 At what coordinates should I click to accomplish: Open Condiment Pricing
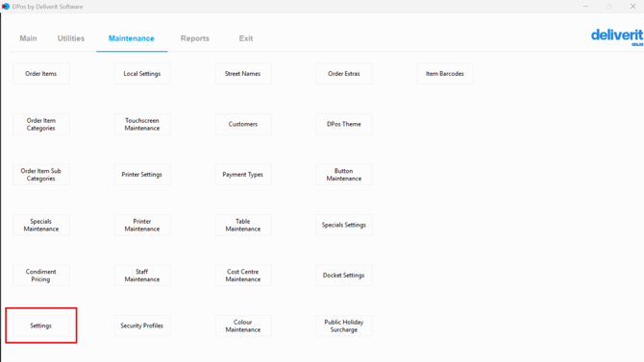[41, 276]
